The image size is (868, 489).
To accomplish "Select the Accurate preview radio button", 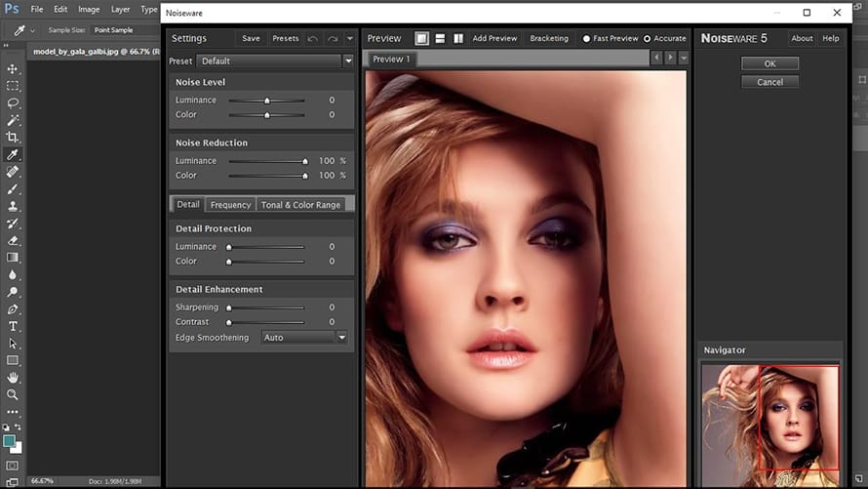I will coord(648,39).
